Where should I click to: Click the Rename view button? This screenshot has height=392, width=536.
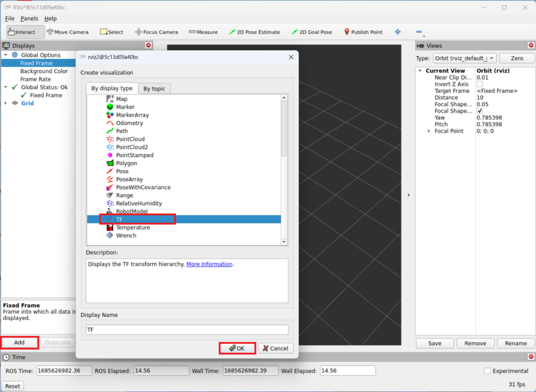516,343
